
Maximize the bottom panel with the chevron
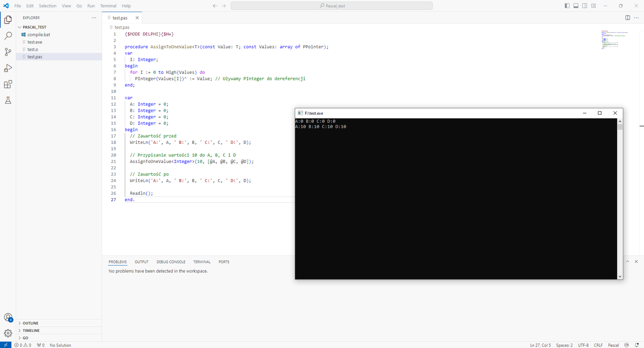click(x=628, y=262)
